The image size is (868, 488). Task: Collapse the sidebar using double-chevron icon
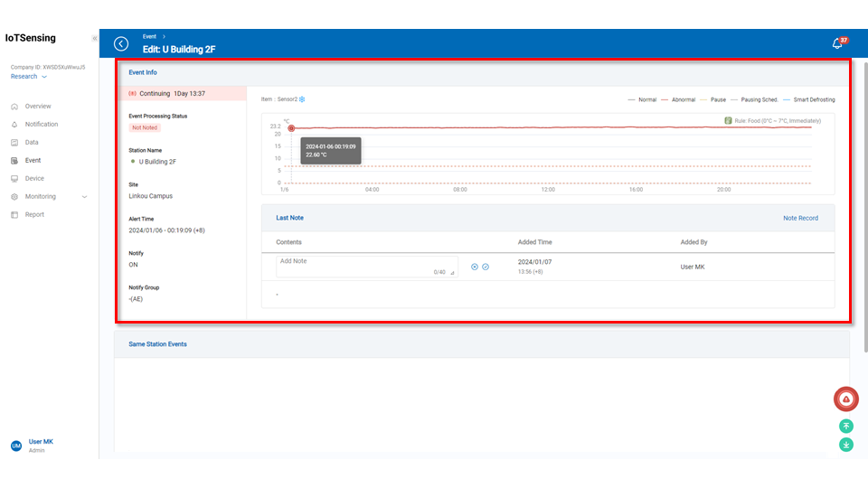95,39
